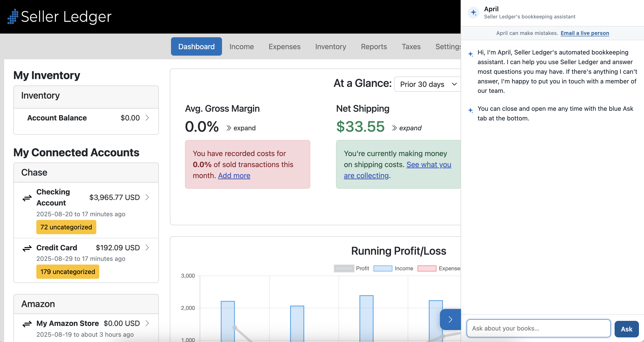Click the double-chevron icon beside Avg. Gross Margin expand
The height and width of the screenshot is (342, 644).
[228, 128]
